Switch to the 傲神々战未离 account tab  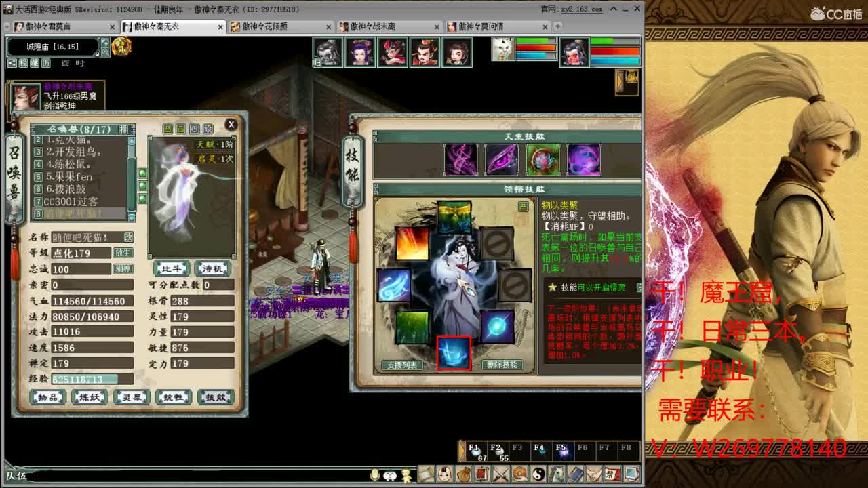(x=389, y=26)
